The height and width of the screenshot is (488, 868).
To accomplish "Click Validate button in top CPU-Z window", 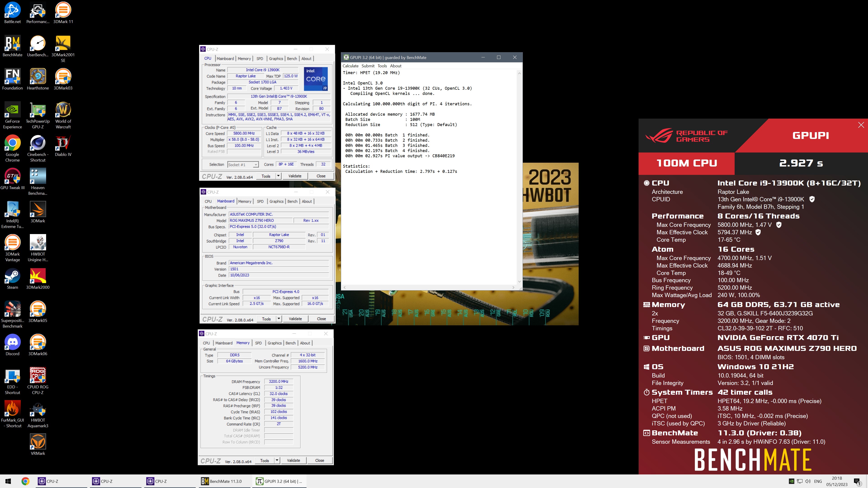I will 295,176.
